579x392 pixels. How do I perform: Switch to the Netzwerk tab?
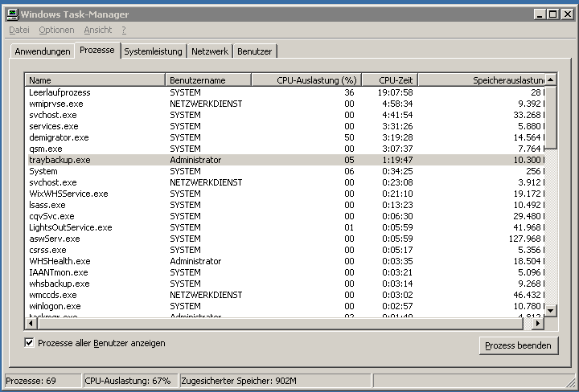(x=210, y=51)
